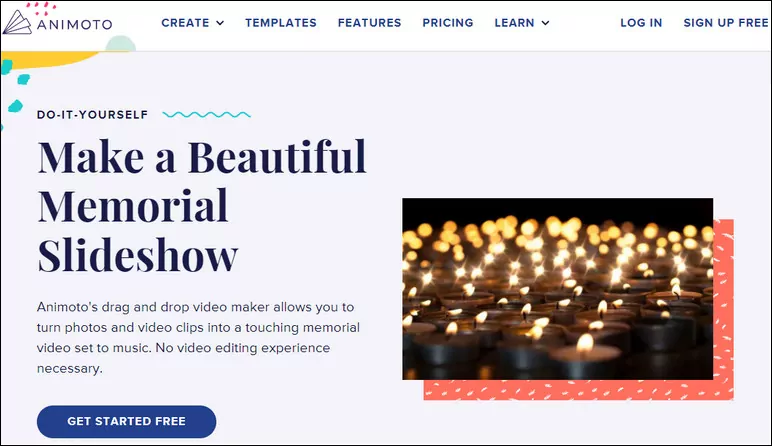Click the Make a Beautiful Memorial Slideshow heading
Viewport: 772px width, 446px height.
tap(202, 206)
